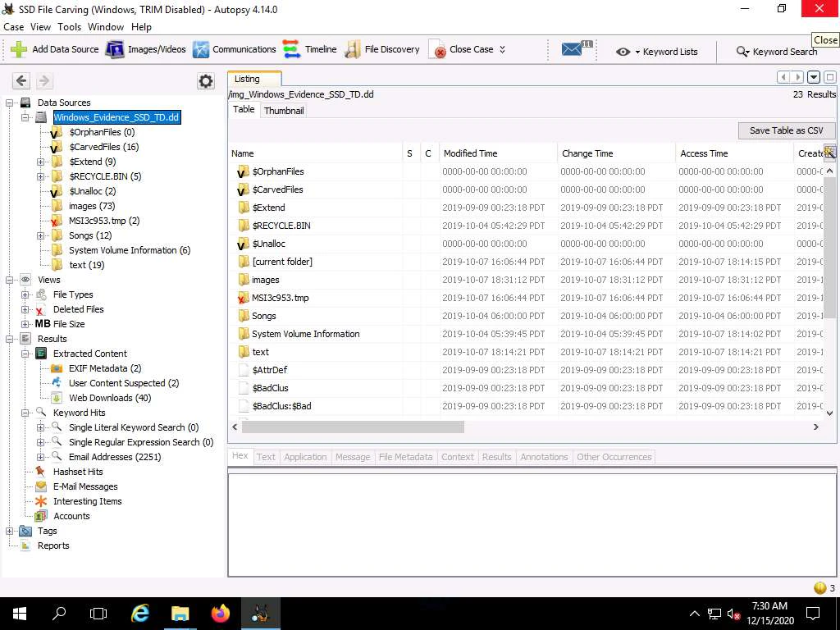This screenshot has height=630, width=840.
Task: Click the Accounts icon in tree
Action: [41, 516]
